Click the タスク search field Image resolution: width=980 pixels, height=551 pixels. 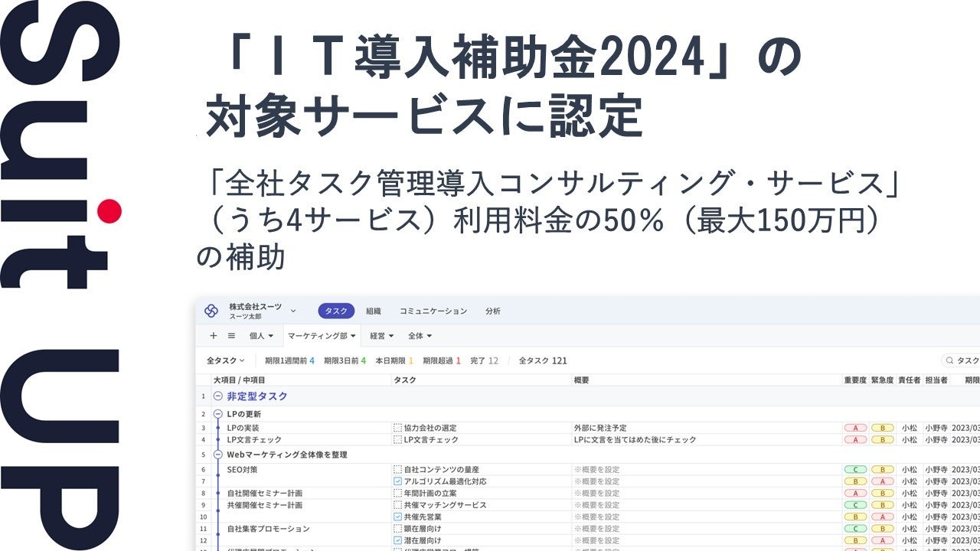[961, 360]
